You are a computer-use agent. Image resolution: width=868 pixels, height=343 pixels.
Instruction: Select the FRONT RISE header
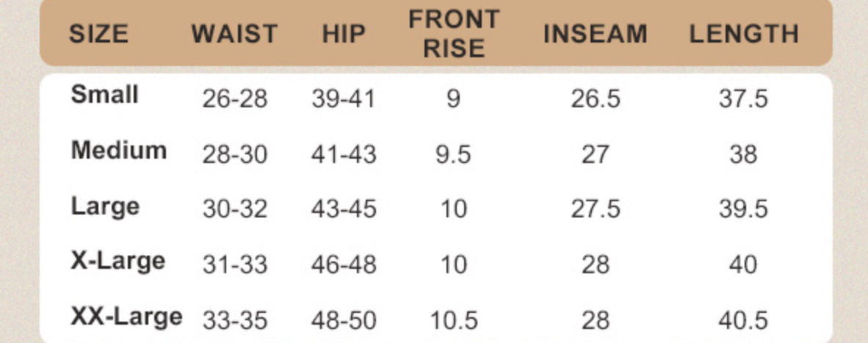click(x=454, y=35)
